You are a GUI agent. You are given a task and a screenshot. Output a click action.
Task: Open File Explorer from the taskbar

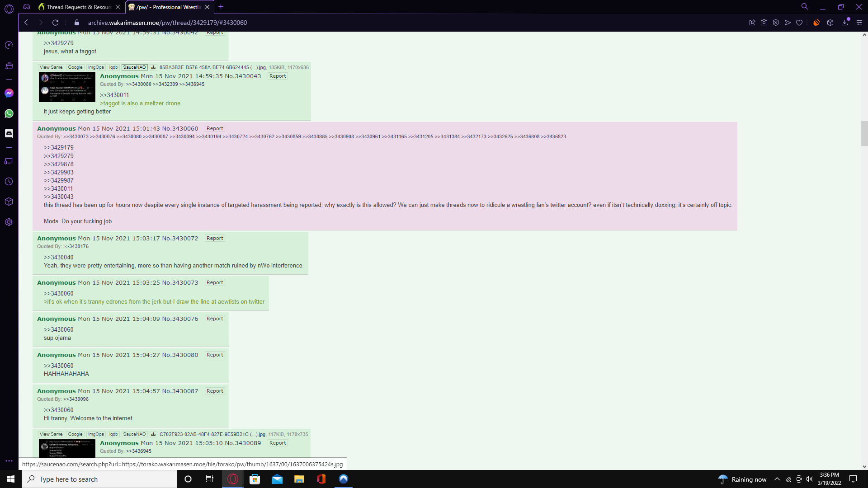pyautogui.click(x=299, y=479)
